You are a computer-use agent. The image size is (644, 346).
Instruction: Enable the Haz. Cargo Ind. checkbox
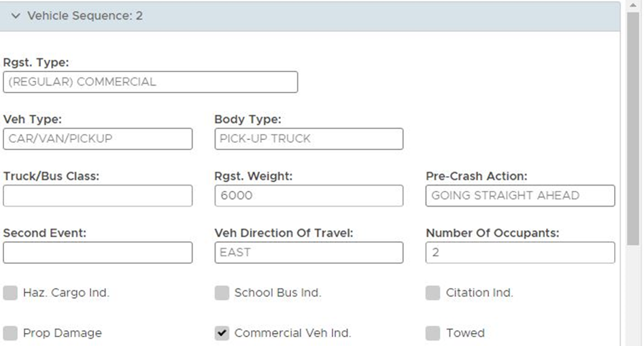[x=10, y=293]
